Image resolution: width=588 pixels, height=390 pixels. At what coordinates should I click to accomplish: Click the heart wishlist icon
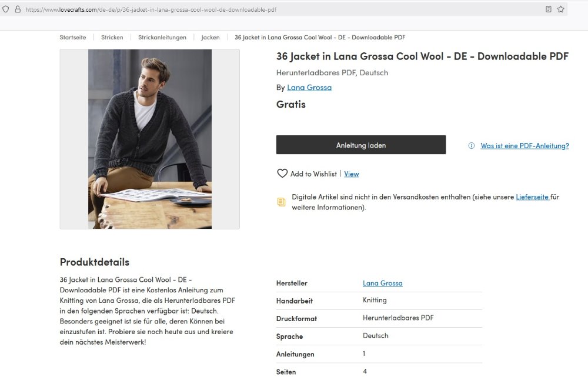pos(282,174)
